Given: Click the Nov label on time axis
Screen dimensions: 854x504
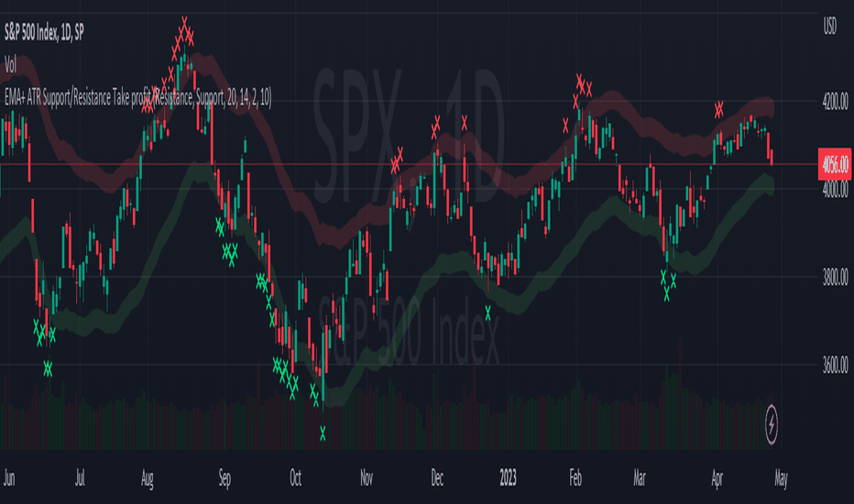Looking at the screenshot, I should click(367, 478).
